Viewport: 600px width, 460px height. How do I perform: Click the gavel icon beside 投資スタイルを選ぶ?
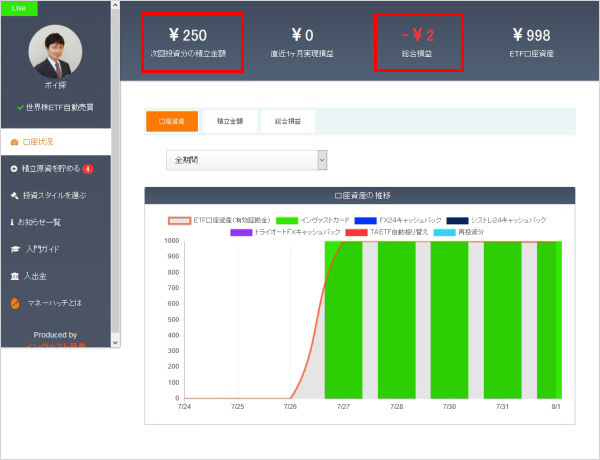15,196
